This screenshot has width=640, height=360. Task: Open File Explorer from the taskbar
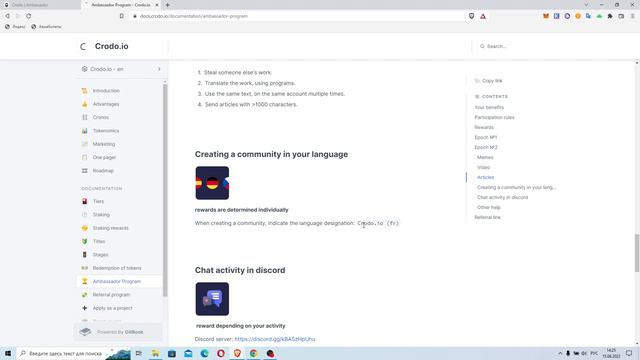(156, 353)
